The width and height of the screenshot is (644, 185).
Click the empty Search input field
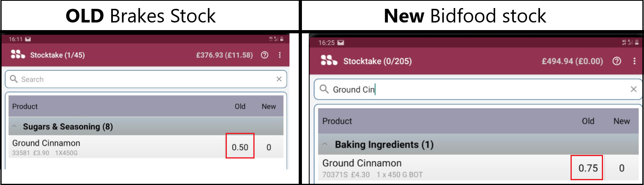click(x=145, y=79)
